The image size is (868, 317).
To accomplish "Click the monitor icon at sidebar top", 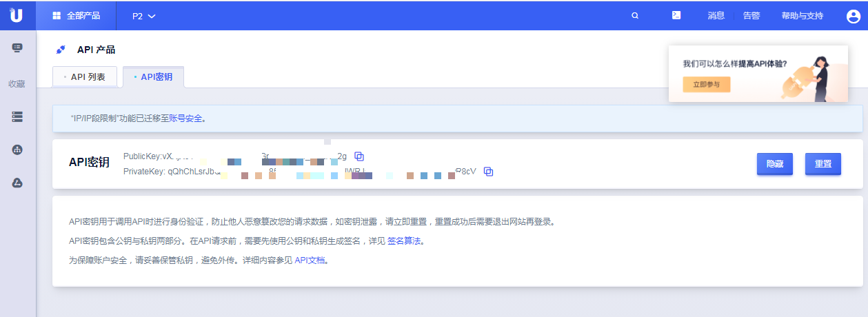I will click(17, 48).
